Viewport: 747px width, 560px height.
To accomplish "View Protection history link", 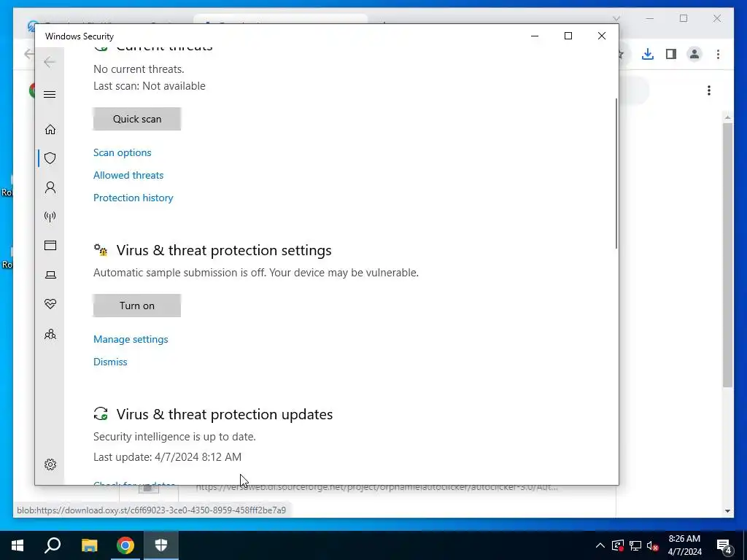I will point(133,198).
